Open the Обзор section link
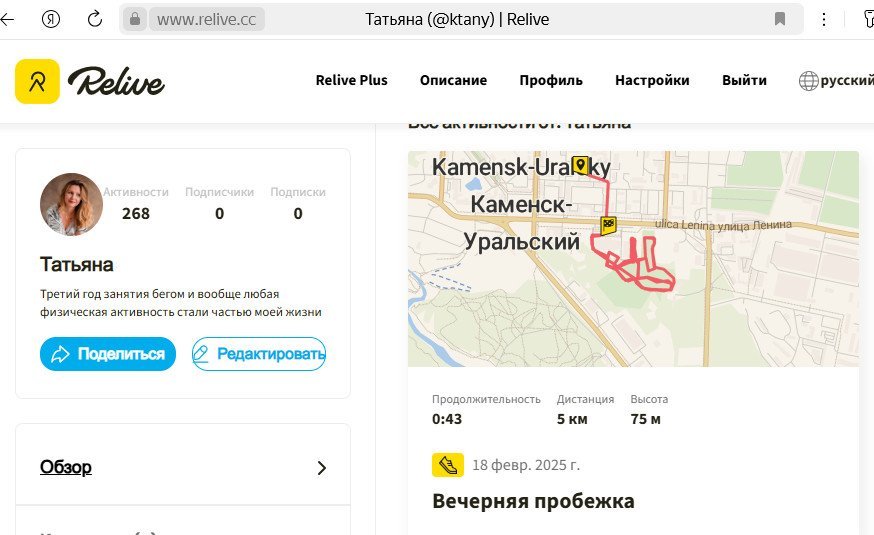Screen dimensions: 874x535 coord(66,467)
